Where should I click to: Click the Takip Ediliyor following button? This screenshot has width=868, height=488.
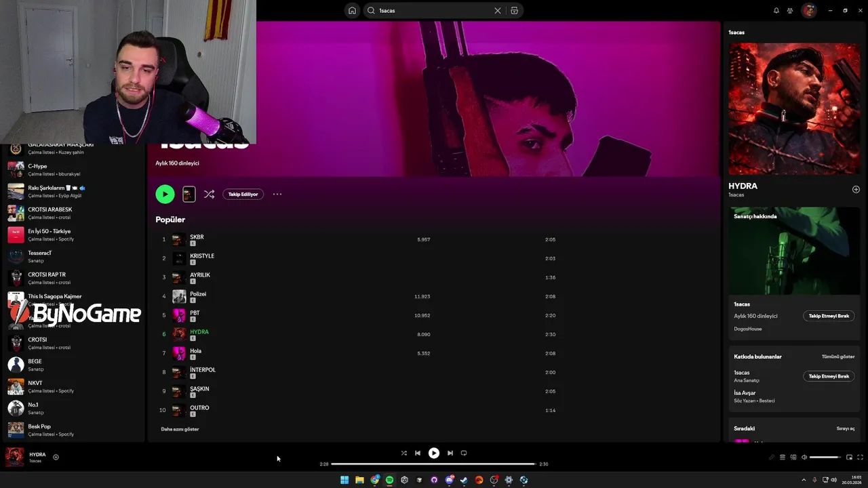tap(243, 194)
